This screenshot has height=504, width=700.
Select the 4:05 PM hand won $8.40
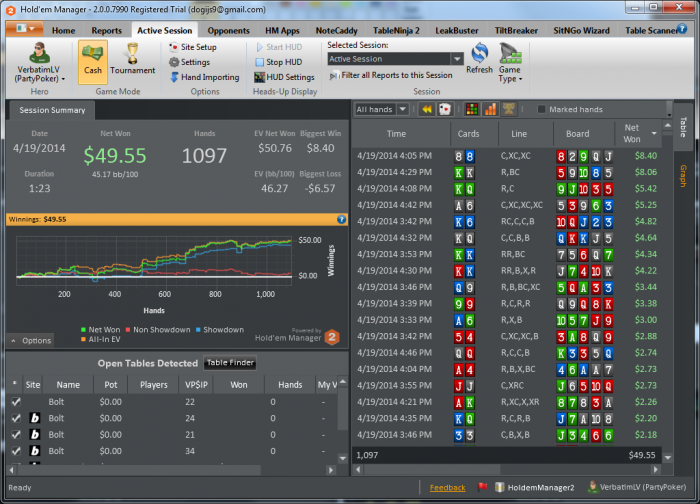(507, 156)
